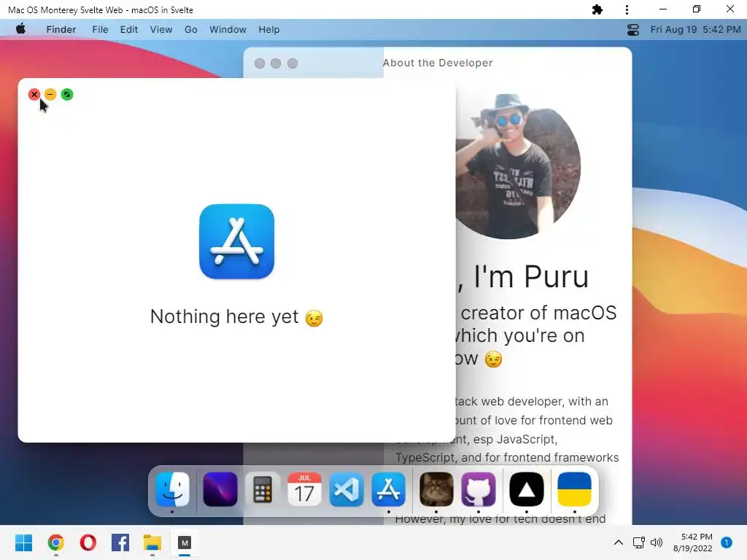Minimize the App Store window with yellow button

coord(50,94)
